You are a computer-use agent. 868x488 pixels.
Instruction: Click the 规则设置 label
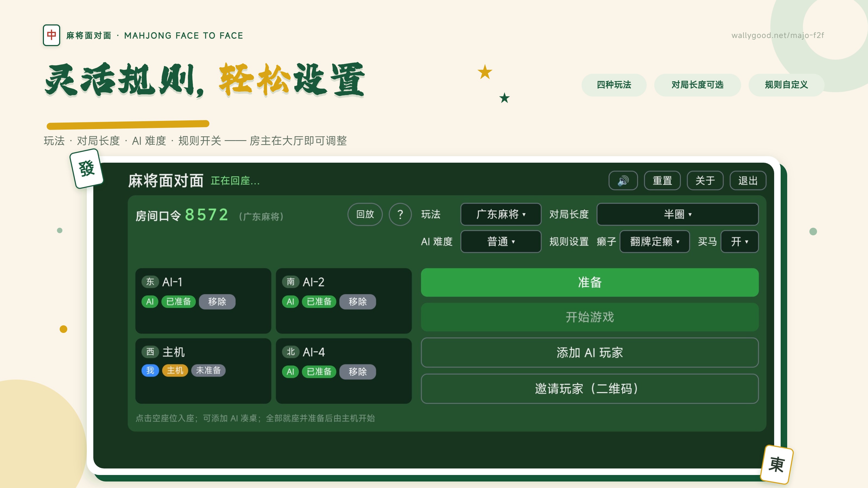[x=569, y=242]
